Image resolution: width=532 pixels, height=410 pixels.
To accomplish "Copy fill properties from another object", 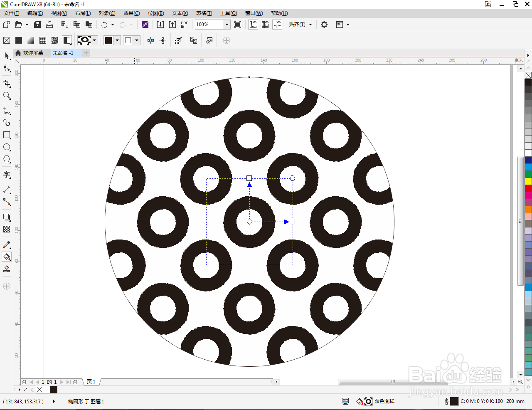I will coord(194,40).
